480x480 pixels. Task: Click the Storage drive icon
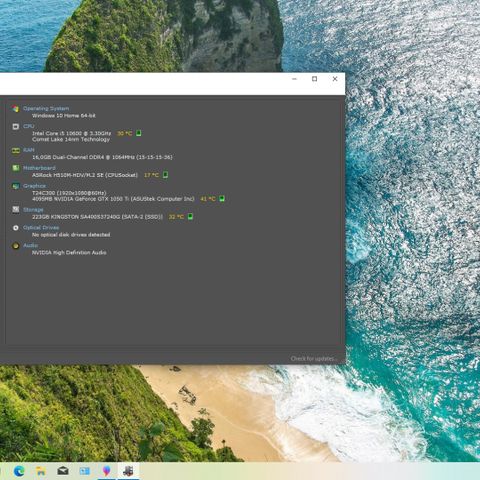[16, 209]
